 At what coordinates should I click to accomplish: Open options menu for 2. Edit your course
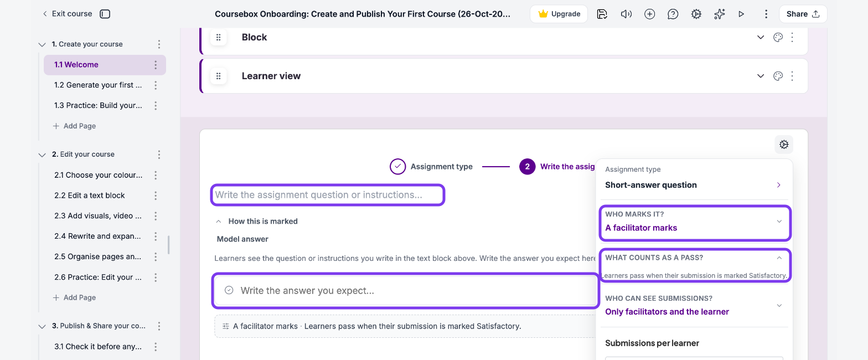point(159,155)
